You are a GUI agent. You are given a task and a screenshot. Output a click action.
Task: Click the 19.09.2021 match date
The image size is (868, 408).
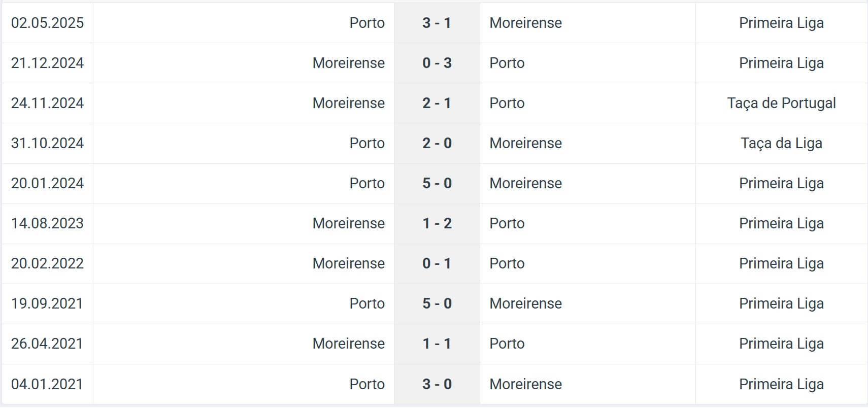coord(47,303)
